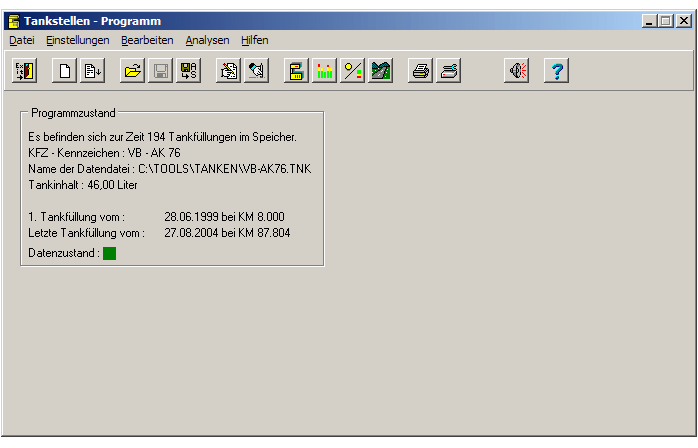The width and height of the screenshot is (698, 448).
Task: Click the exit program door icon
Action: [24, 71]
